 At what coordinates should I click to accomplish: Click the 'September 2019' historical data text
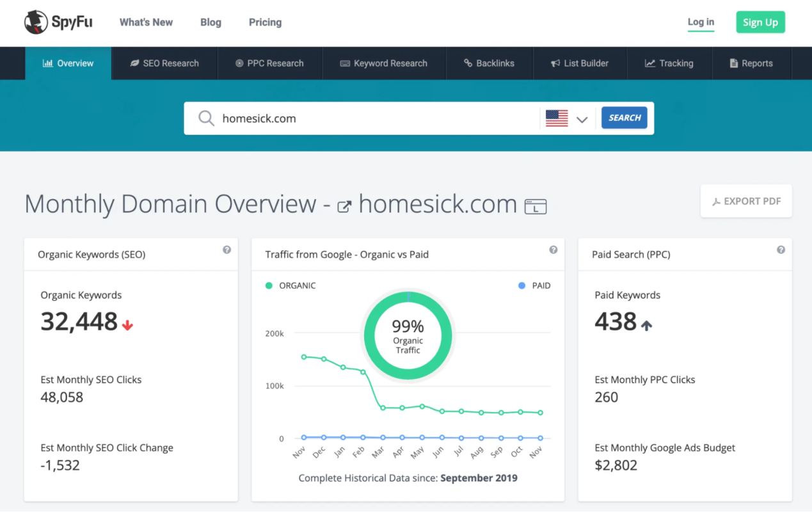tap(479, 478)
